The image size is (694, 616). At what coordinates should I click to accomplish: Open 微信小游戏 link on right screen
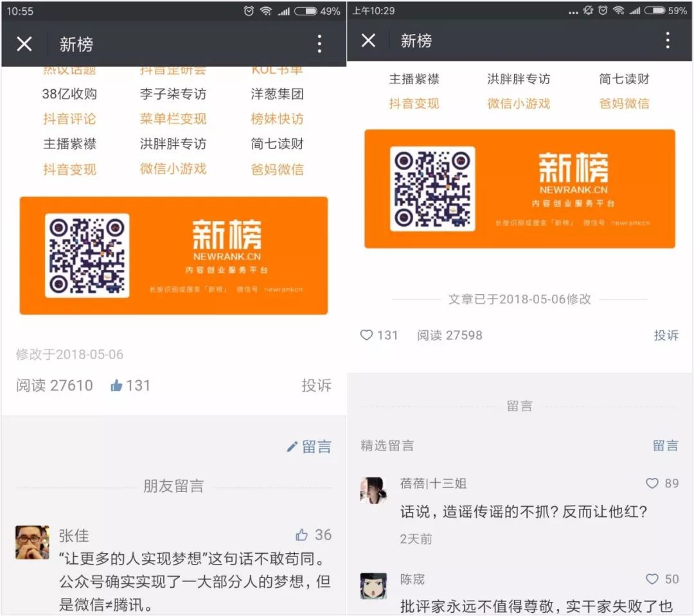(x=519, y=103)
